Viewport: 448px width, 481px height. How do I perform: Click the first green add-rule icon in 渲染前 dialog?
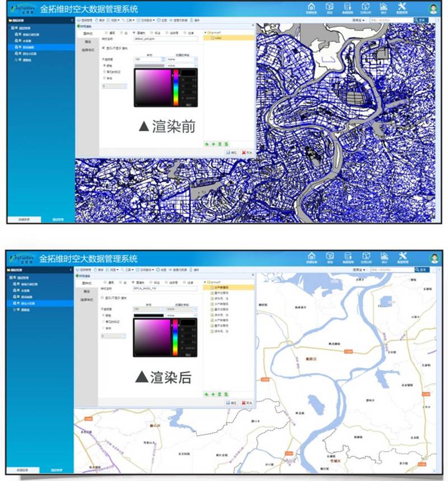(206, 144)
